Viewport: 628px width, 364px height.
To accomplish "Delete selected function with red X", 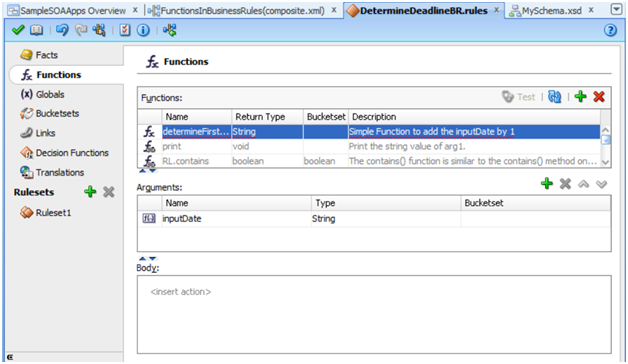I will [x=599, y=97].
